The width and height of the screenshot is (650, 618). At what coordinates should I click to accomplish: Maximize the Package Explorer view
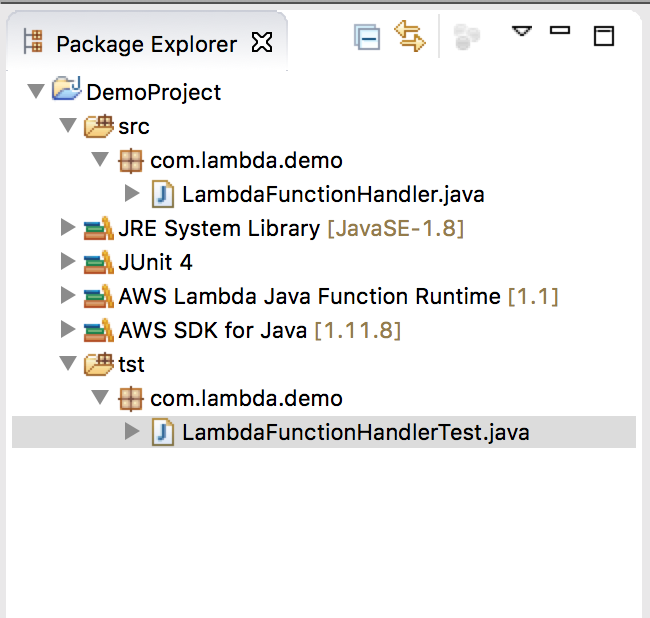pyautogui.click(x=604, y=36)
